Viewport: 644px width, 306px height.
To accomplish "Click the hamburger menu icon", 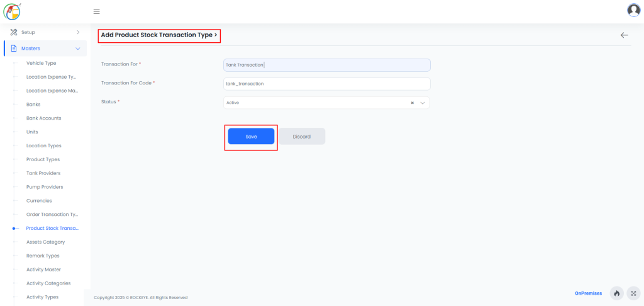I will [x=96, y=11].
